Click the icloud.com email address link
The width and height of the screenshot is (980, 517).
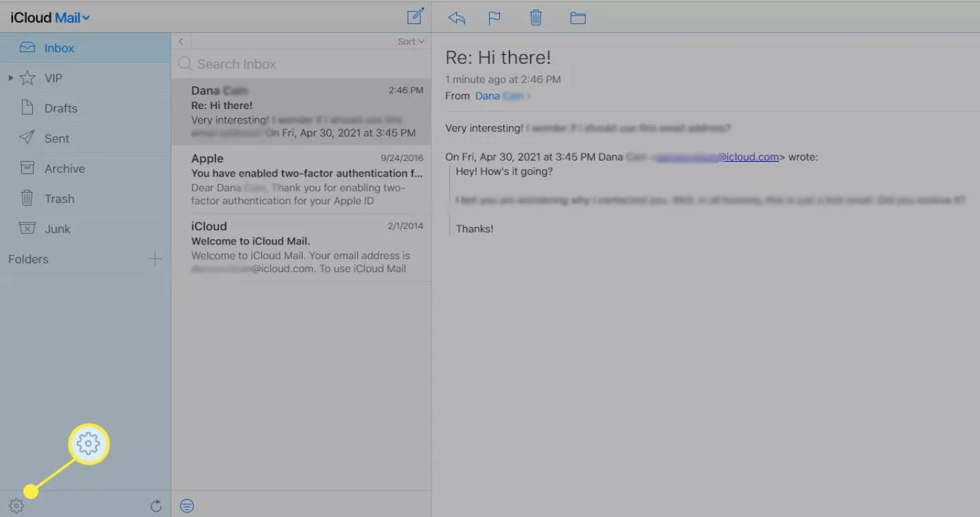point(717,157)
